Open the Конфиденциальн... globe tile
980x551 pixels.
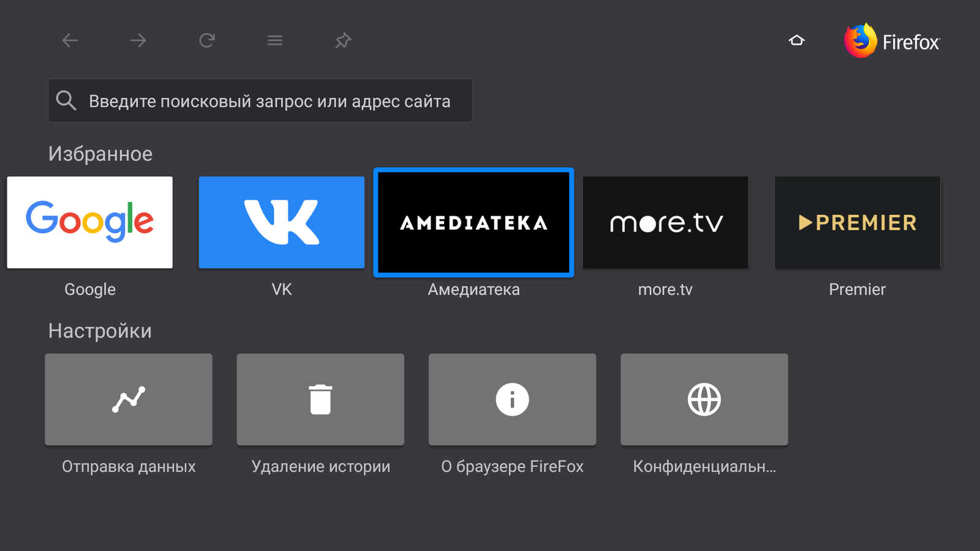704,399
